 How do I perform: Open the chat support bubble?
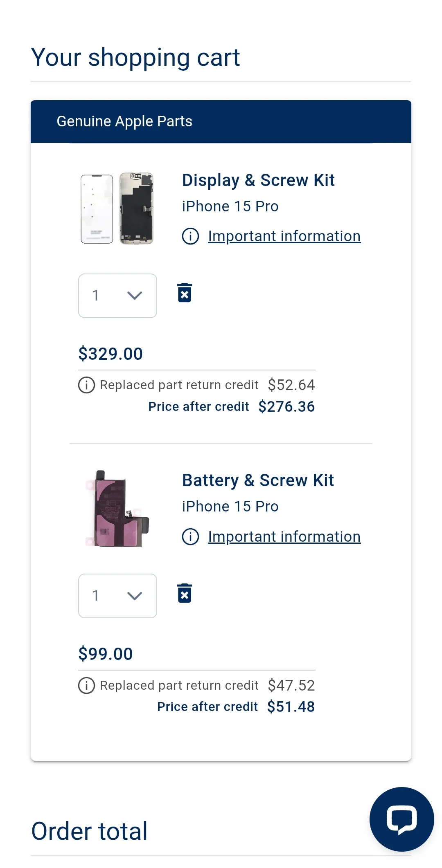click(401, 819)
